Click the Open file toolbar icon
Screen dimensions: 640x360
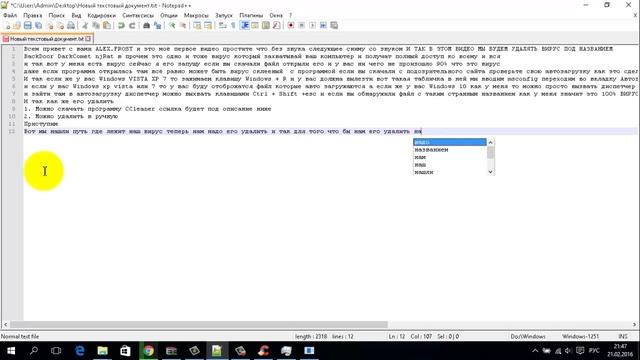tap(17, 26)
